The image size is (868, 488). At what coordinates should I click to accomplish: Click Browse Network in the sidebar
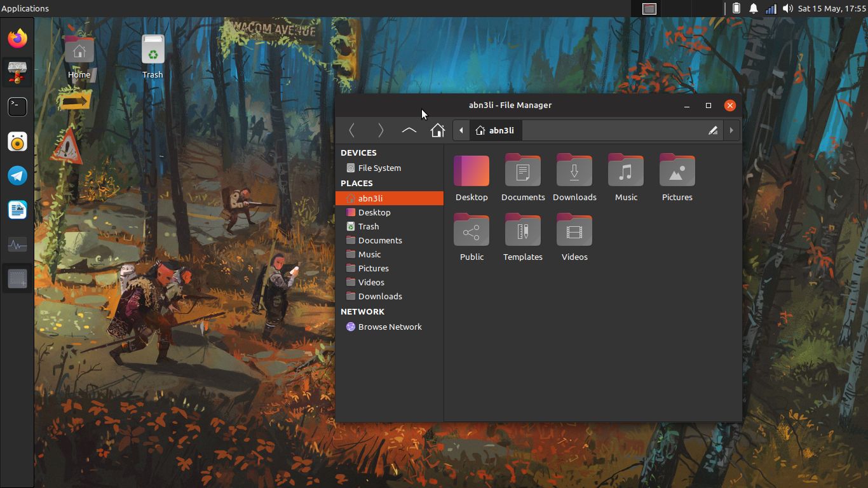pyautogui.click(x=390, y=327)
